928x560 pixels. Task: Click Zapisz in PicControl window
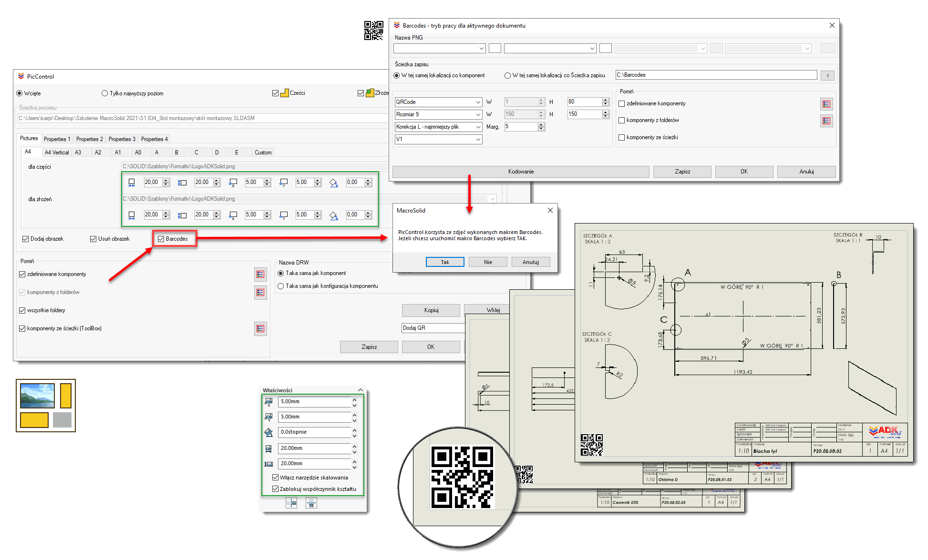[369, 347]
